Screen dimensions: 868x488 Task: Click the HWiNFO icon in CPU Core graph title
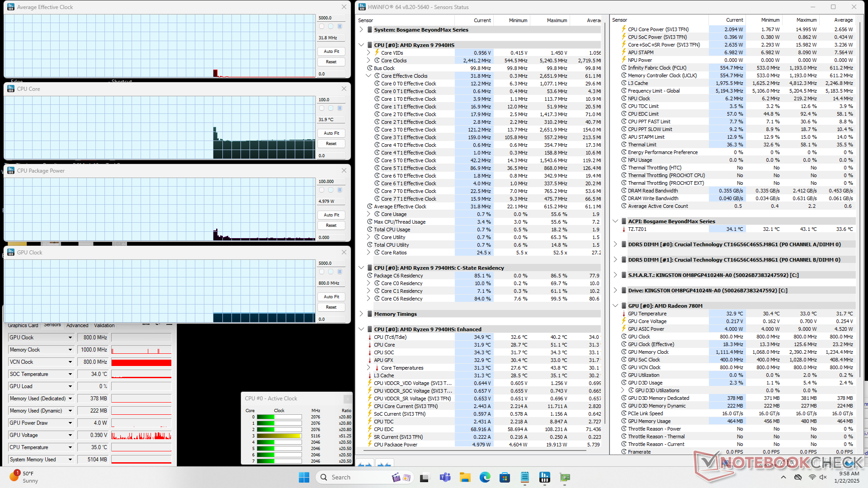pos(11,89)
